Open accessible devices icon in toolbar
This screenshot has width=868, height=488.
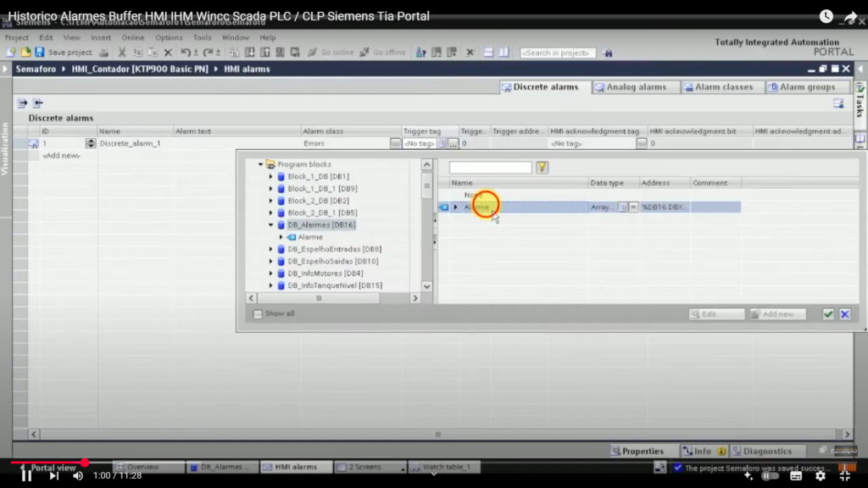coord(420,52)
